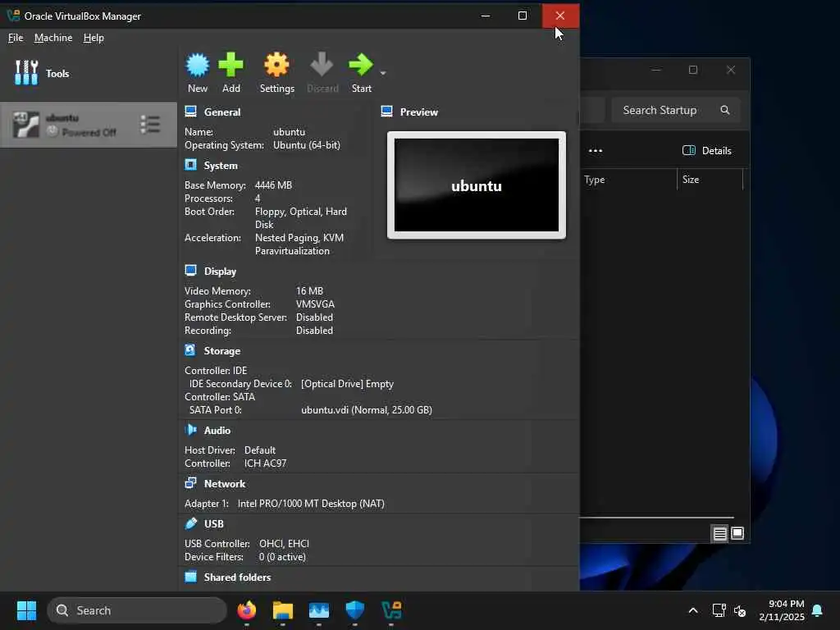Open the Settings gear for ubuntu

[276, 73]
